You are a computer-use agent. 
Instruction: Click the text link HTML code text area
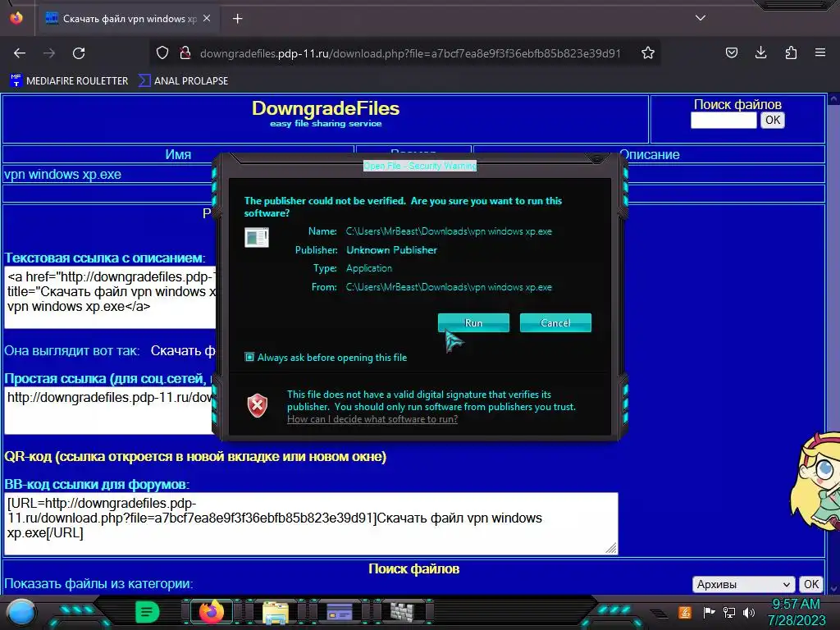[x=110, y=297]
